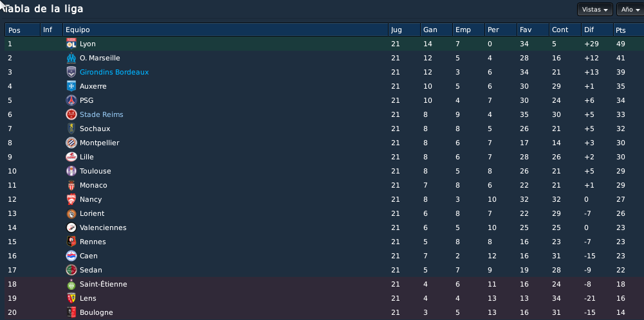The image size is (644, 320).
Task: Select the Toulouse row in table
Action: pyautogui.click(x=324, y=171)
